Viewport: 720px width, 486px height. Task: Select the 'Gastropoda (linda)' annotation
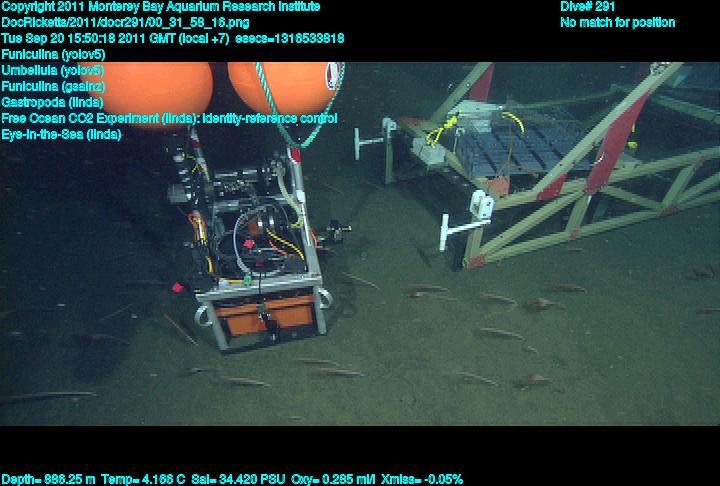52,102
